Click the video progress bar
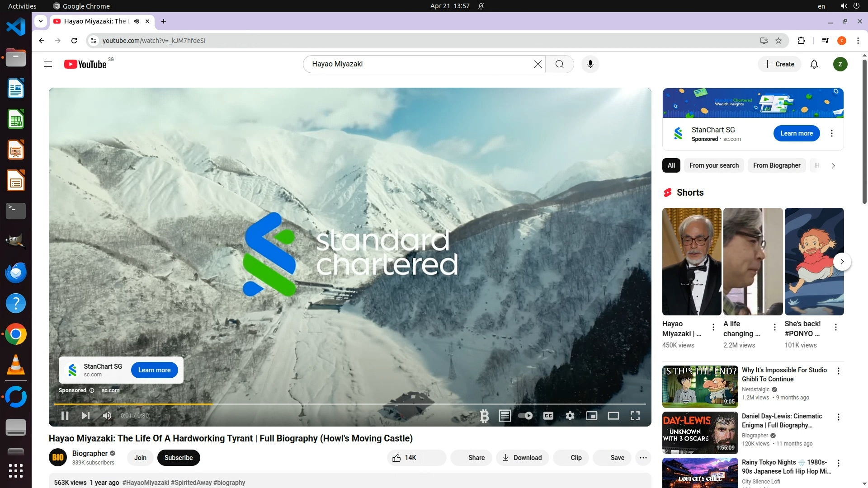Screen dimensions: 868x488 point(350,404)
